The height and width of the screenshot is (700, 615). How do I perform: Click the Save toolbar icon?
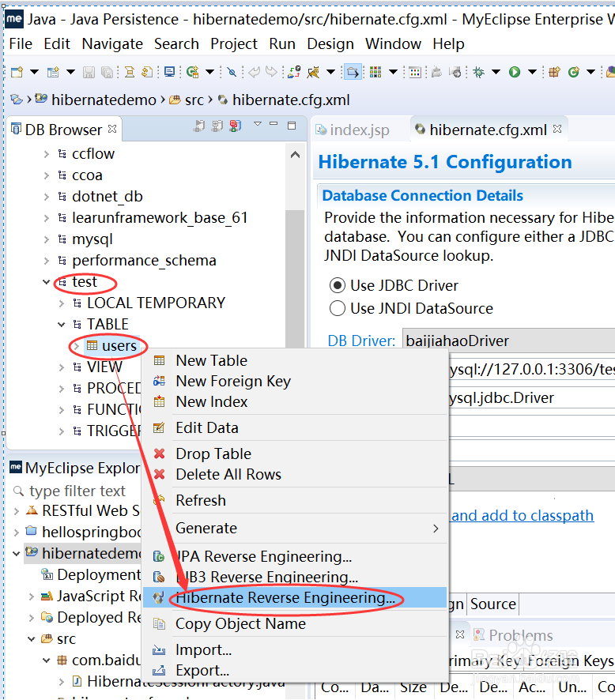click(89, 72)
